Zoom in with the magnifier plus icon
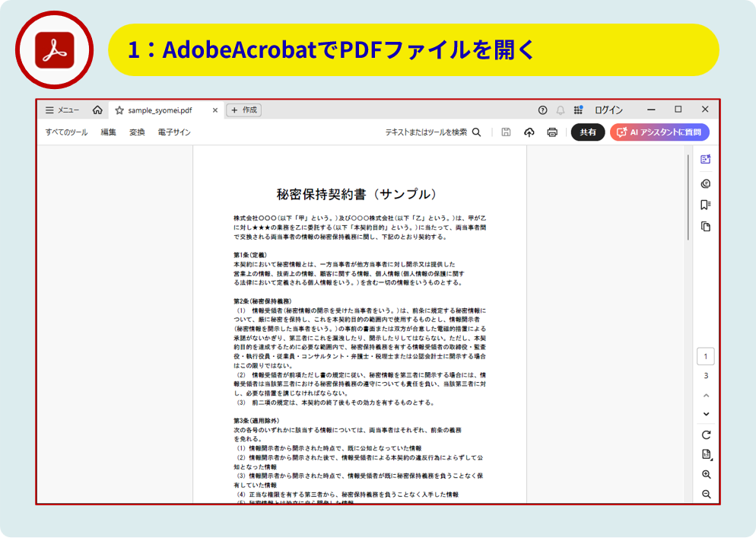Image resolution: width=756 pixels, height=538 pixels. [x=706, y=474]
